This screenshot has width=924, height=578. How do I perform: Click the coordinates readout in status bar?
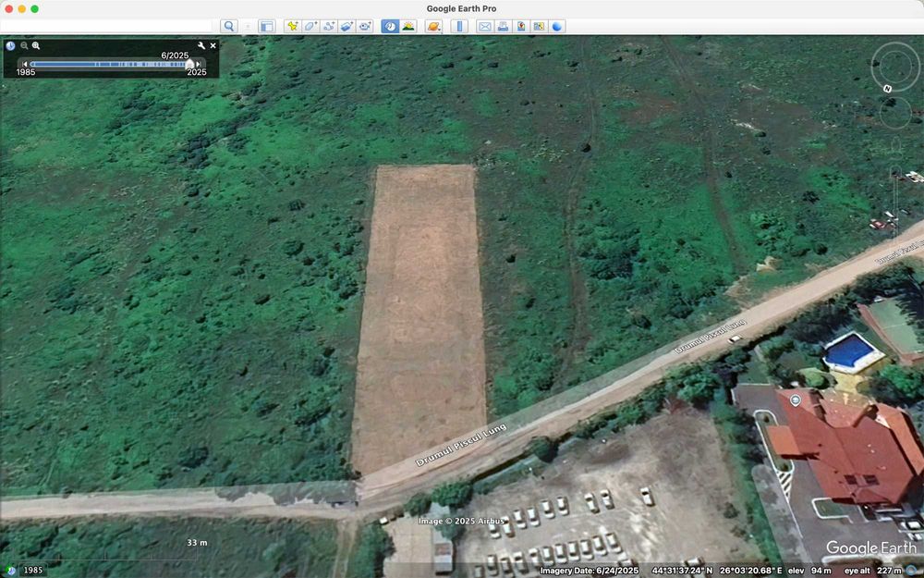(717, 571)
